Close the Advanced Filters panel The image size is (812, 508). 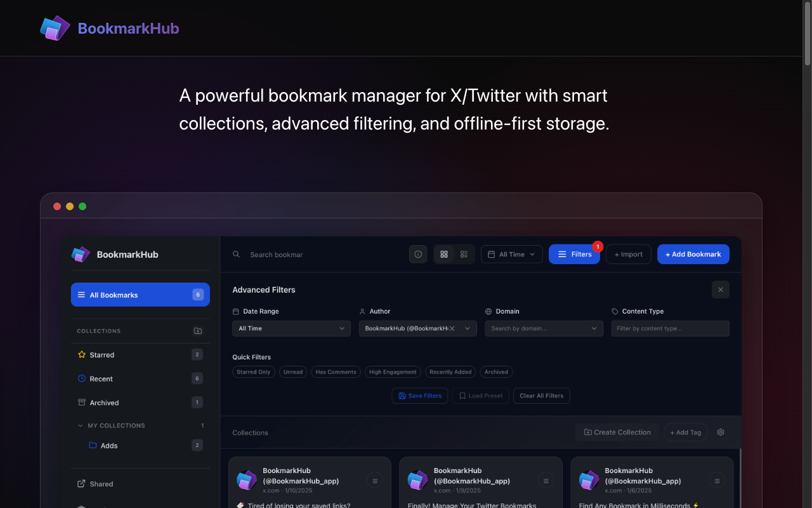pyautogui.click(x=721, y=290)
